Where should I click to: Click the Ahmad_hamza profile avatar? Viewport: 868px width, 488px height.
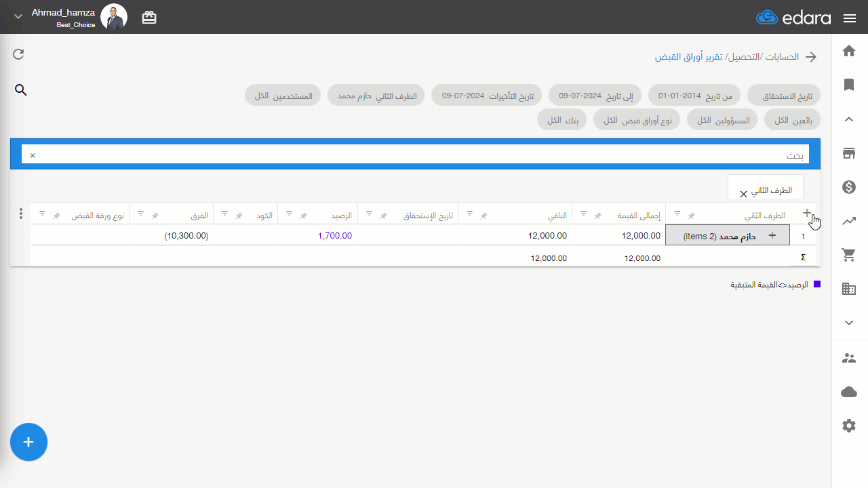pos(114,17)
